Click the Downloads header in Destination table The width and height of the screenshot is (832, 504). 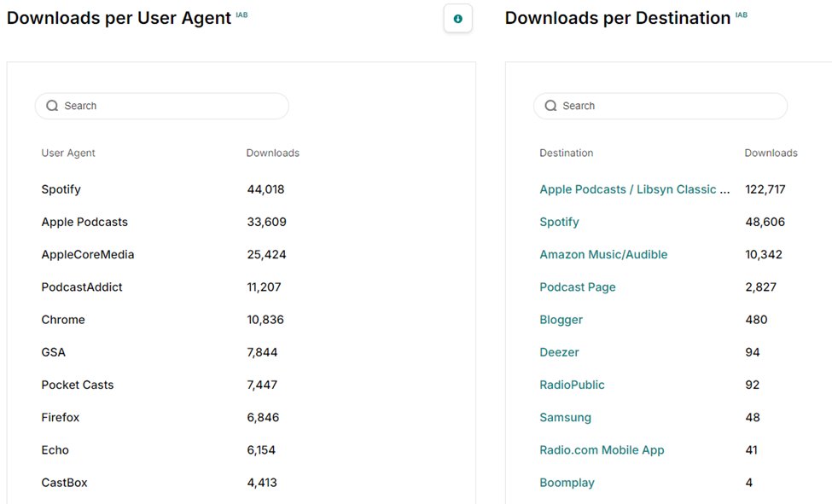click(x=771, y=153)
